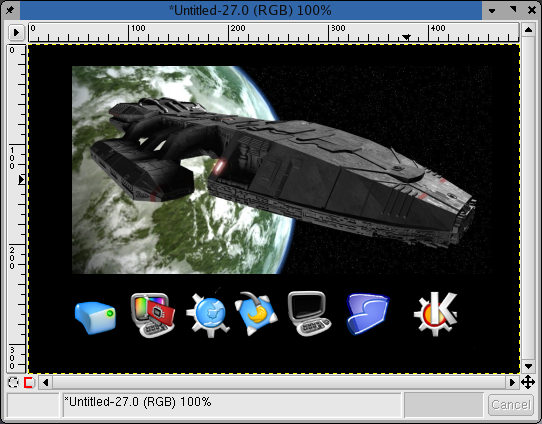The height and width of the screenshot is (424, 542).
Task: Click the scroll right arrow on horizontal scrollbar
Action: [x=512, y=383]
